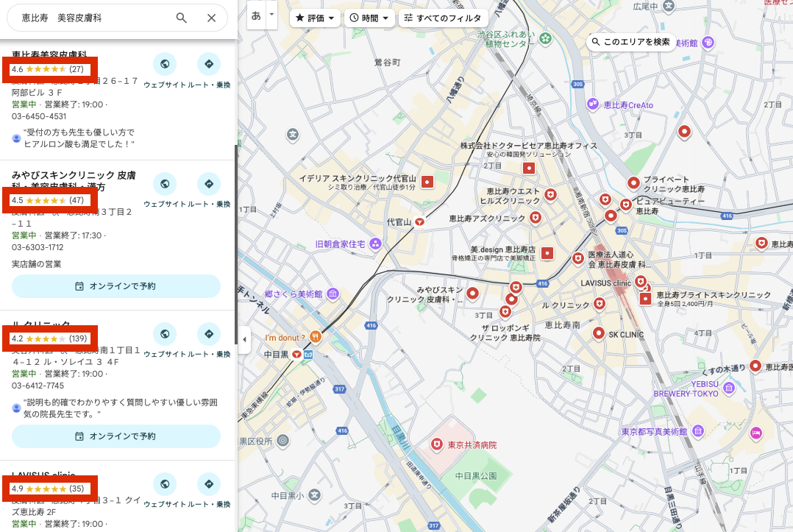Click phone number 03-6303-1712

[x=38, y=247]
